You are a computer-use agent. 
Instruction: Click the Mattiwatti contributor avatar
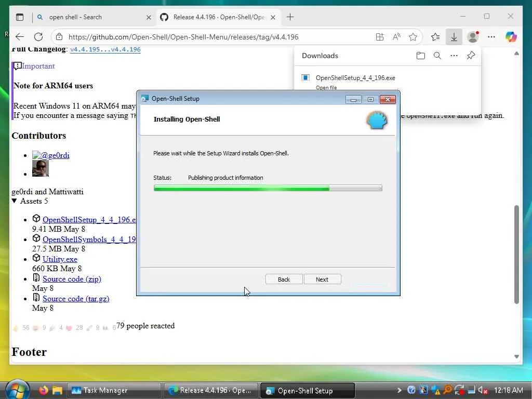[41, 169]
